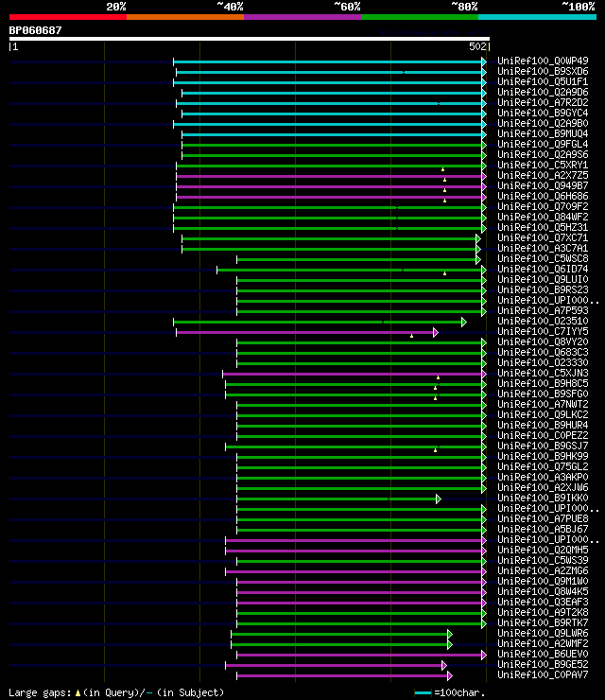
Task: Click the UniRef100_Q9M1W0 label
Action: click(x=543, y=581)
